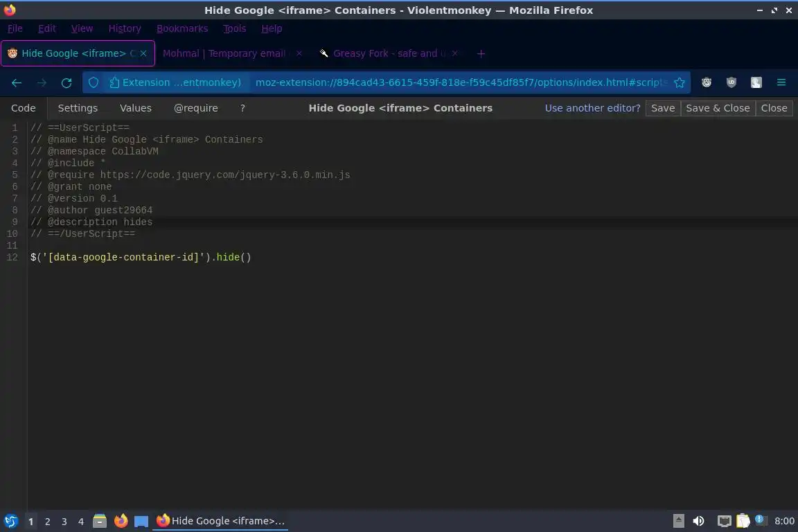Switch to workspace 3 in taskbar
Viewport: 798px width, 532px height.
pos(64,522)
